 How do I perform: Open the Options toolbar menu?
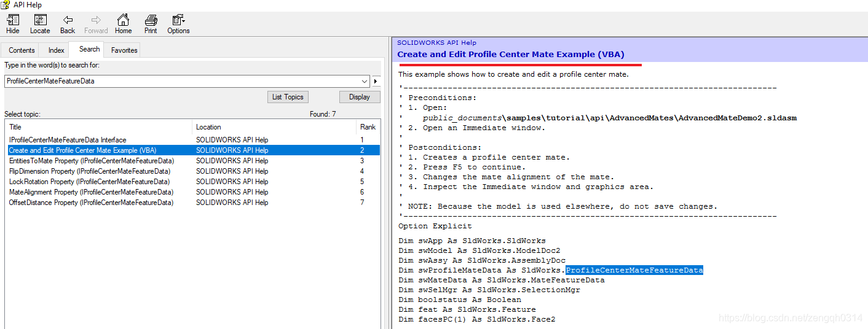[178, 24]
